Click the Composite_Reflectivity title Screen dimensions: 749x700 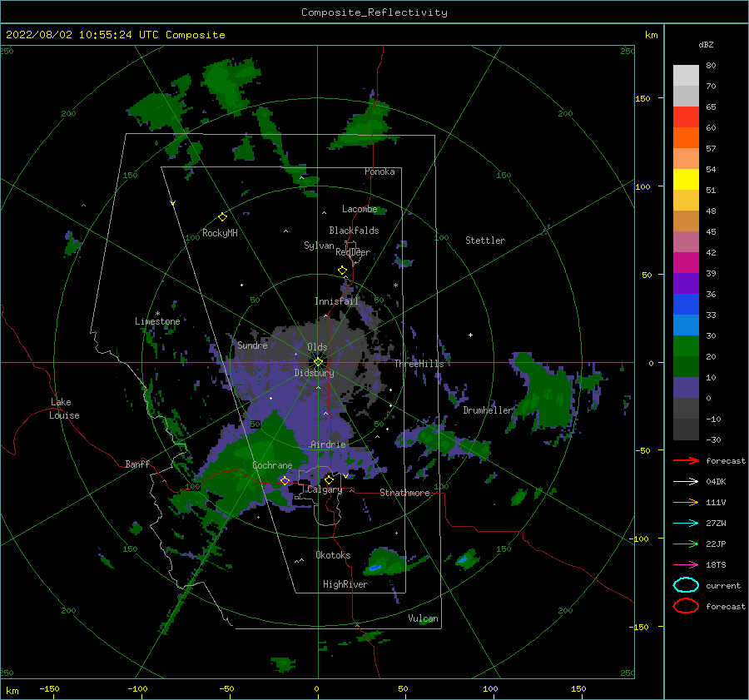pos(374,12)
